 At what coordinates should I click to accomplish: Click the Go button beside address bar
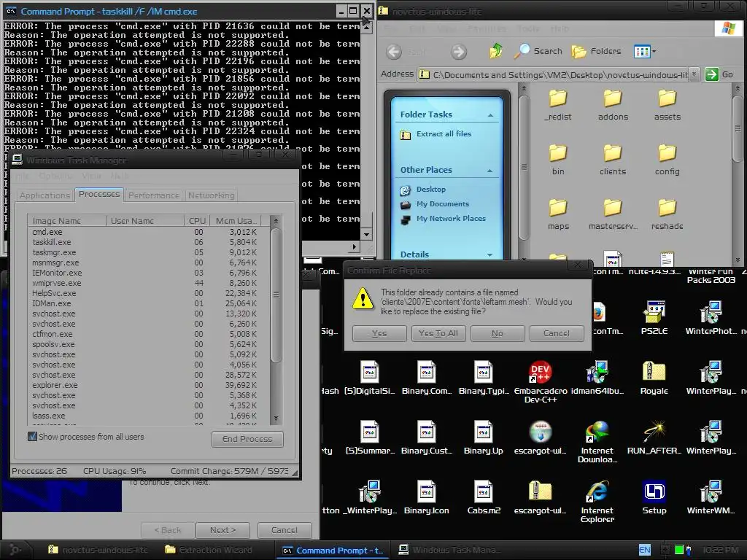(x=719, y=74)
